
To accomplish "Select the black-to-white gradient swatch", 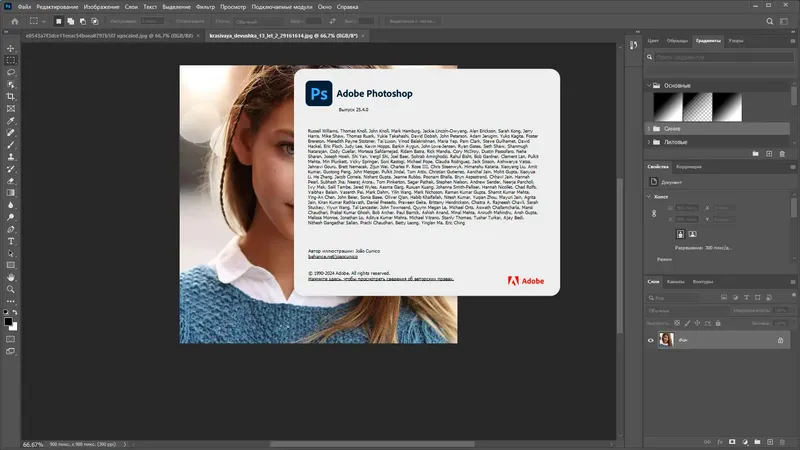I will coord(668,107).
